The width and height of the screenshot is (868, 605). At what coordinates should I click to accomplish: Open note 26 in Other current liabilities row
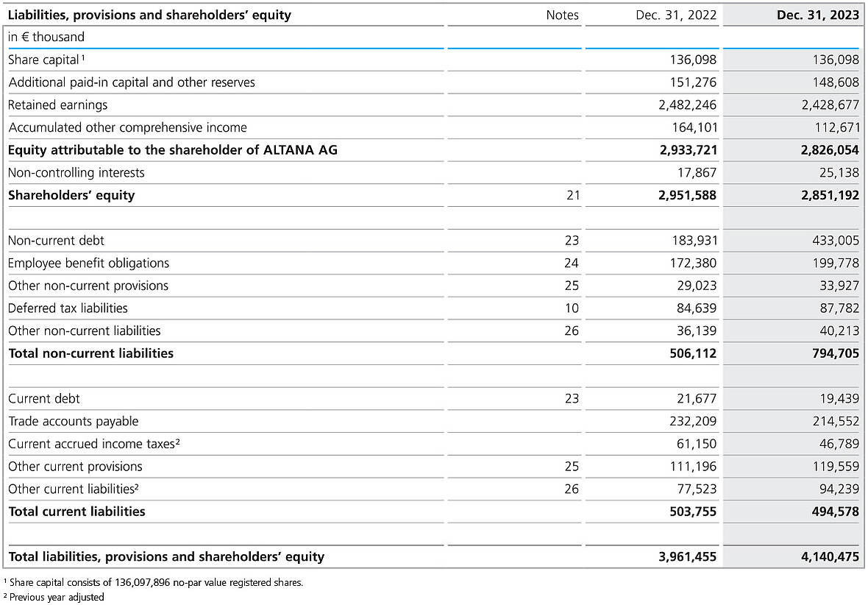[572, 489]
